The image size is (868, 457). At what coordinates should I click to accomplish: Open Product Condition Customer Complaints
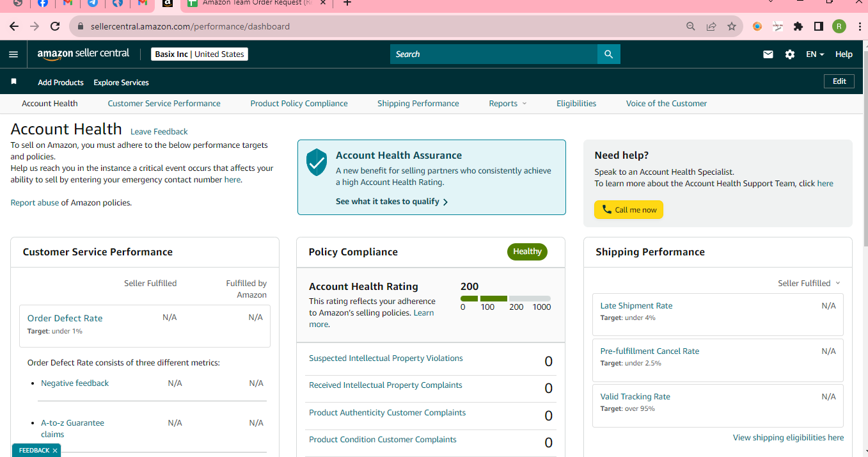tap(383, 440)
